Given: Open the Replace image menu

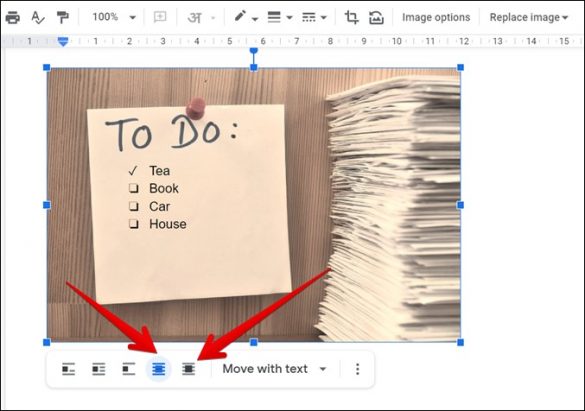Looking at the screenshot, I should [x=528, y=17].
